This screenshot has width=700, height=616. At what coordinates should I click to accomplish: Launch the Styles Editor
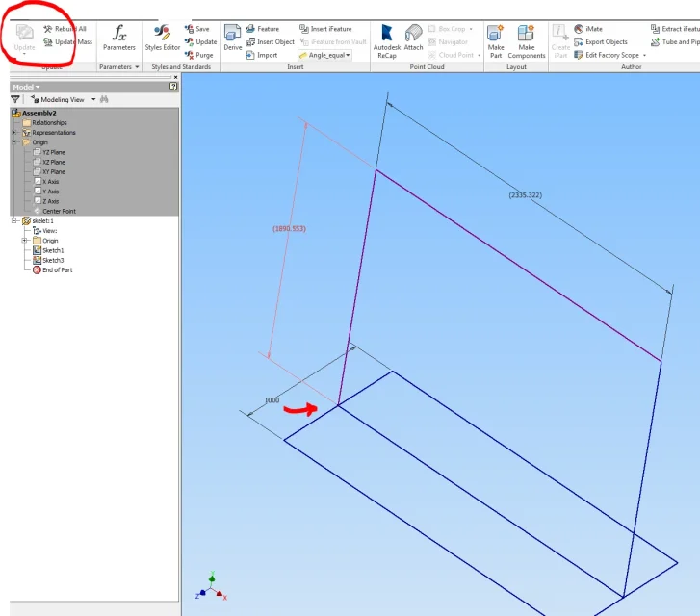(x=162, y=38)
